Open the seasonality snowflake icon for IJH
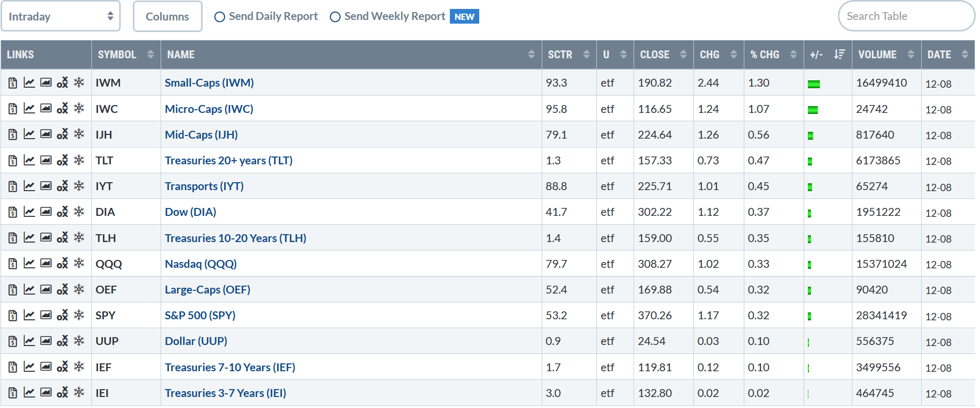Screen dimensions: 980x408 [x=79, y=134]
